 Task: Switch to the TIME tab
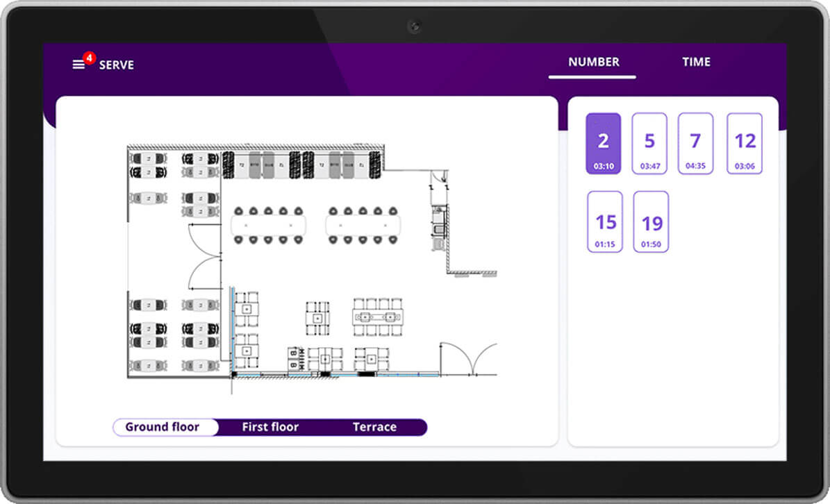point(696,62)
